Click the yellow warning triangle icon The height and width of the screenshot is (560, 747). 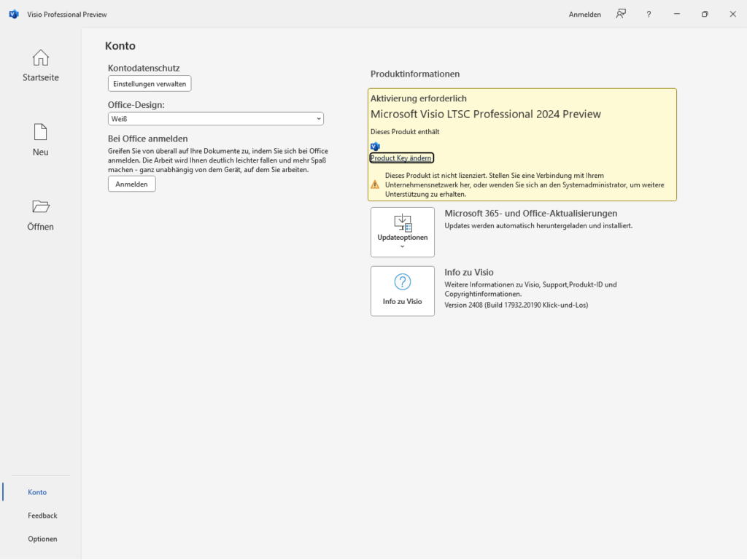[x=375, y=184]
